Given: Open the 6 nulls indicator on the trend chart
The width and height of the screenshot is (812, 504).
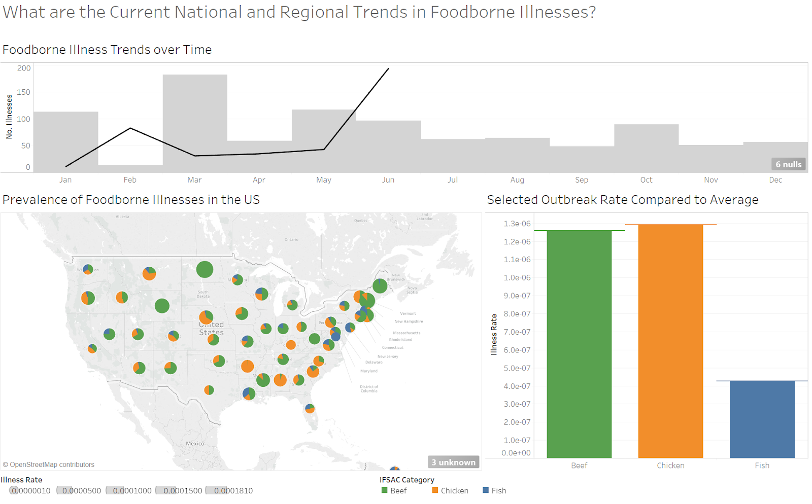Looking at the screenshot, I should [788, 164].
